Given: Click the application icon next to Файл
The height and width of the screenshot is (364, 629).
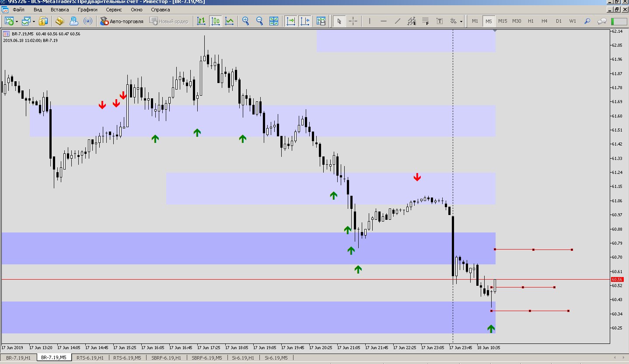Looking at the screenshot, I should click(5, 9).
